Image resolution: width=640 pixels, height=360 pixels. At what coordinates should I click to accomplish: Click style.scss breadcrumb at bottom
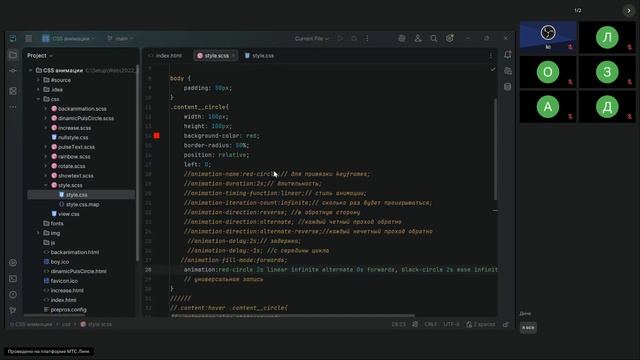(96, 324)
